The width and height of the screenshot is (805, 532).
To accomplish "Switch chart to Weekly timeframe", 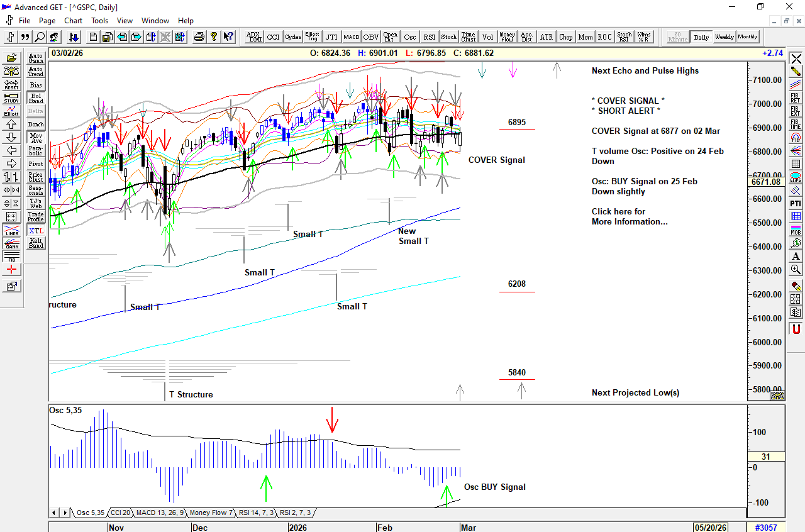I will coord(724,37).
